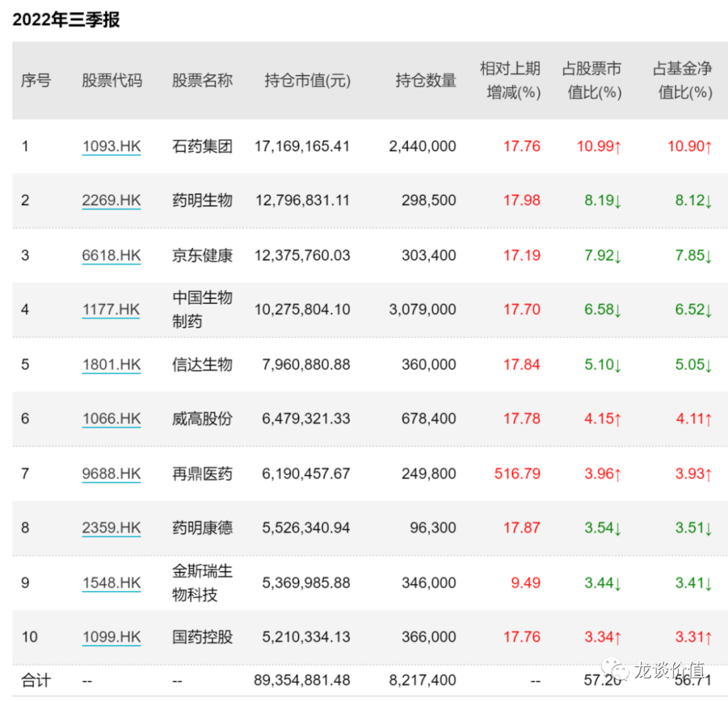This screenshot has height=702, width=728.
Task: Open the 1066.HK stock code link
Action: click(111, 419)
